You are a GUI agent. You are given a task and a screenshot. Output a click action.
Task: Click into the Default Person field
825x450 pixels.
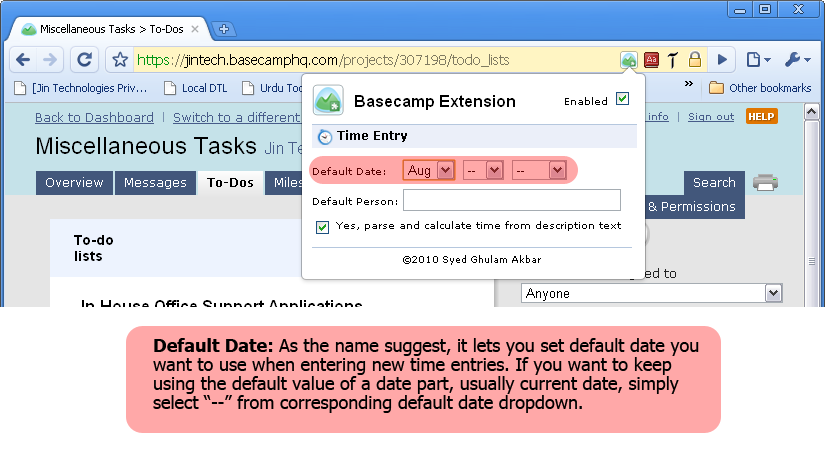[x=511, y=200]
